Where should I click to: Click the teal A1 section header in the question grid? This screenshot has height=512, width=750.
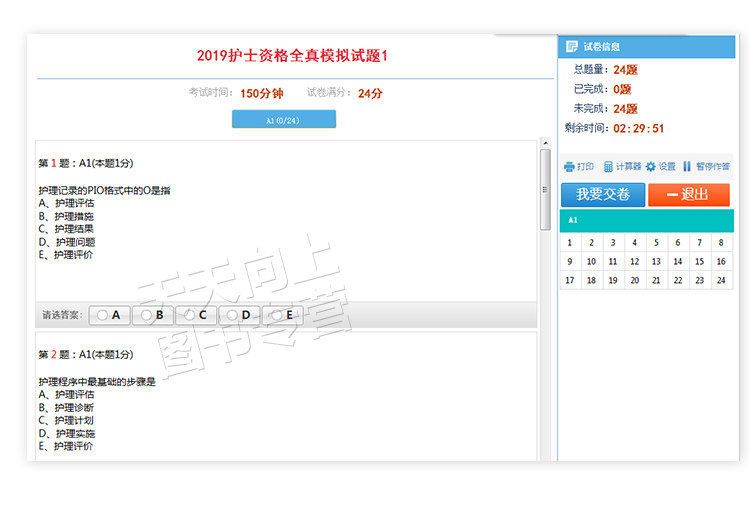point(647,221)
